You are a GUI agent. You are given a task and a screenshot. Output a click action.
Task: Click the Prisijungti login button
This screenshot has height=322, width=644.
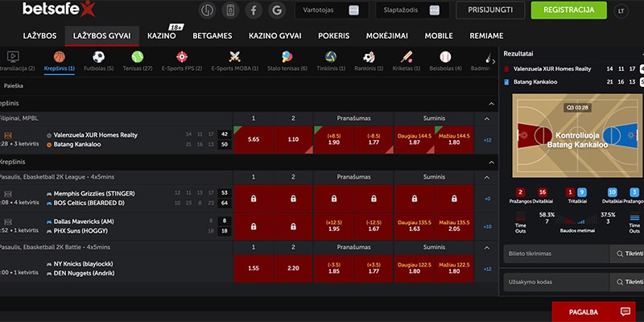[x=490, y=10]
